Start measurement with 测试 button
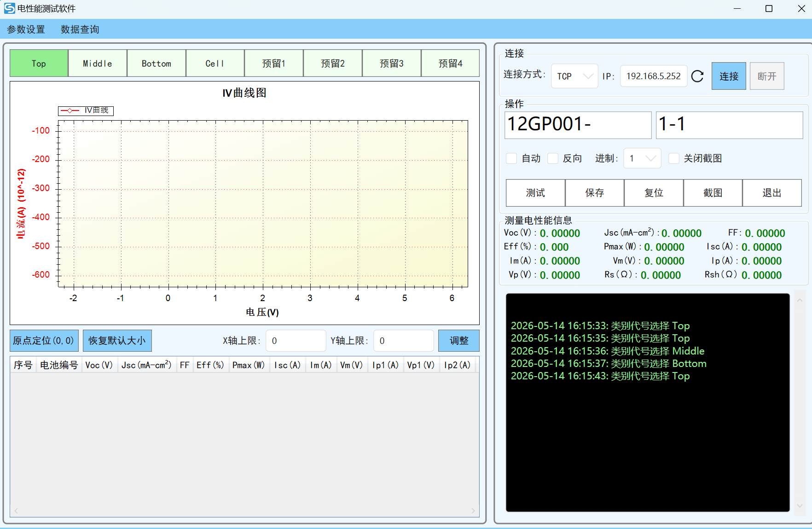The height and width of the screenshot is (529, 812). [x=535, y=193]
